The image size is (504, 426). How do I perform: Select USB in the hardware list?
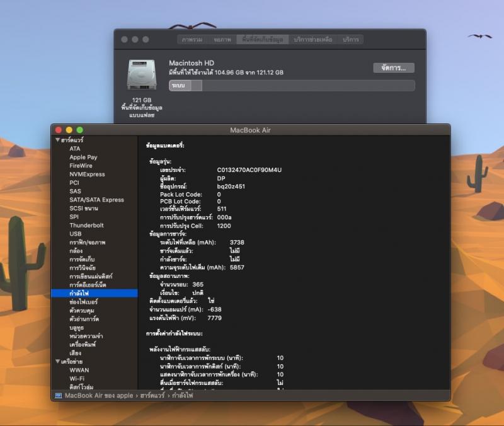click(75, 234)
